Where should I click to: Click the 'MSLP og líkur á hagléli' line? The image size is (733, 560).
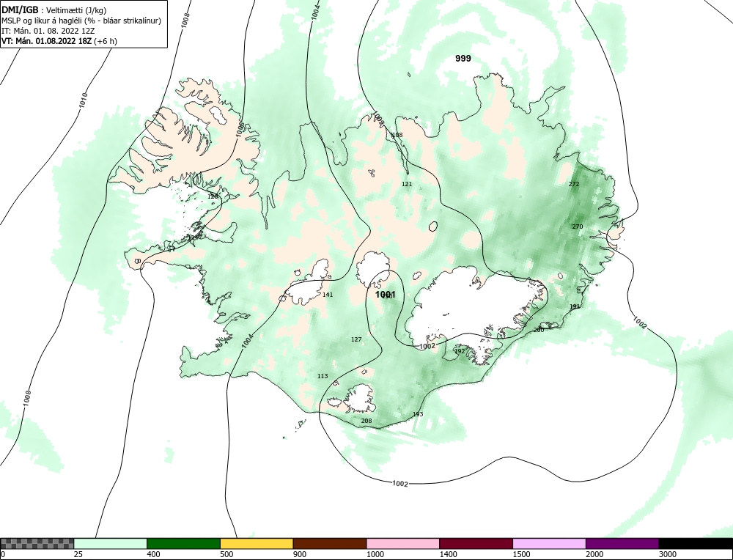click(x=81, y=21)
